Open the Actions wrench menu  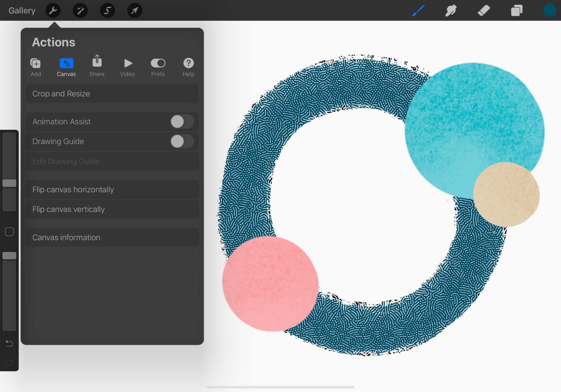(53, 11)
